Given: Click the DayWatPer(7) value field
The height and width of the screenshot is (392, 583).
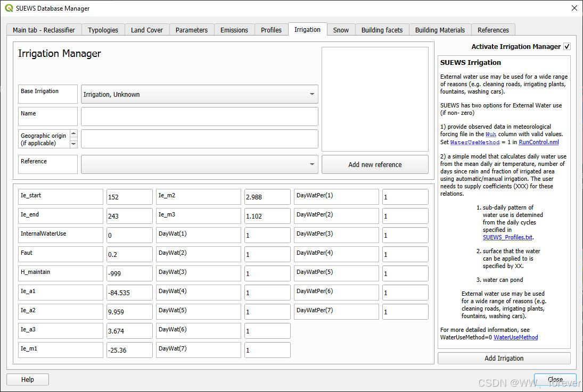Looking at the screenshot, I should coord(405,312).
